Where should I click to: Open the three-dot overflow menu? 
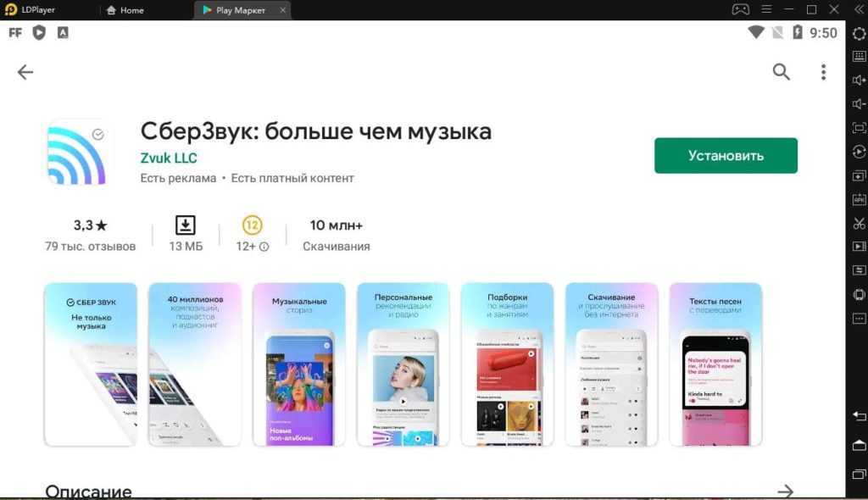[823, 72]
